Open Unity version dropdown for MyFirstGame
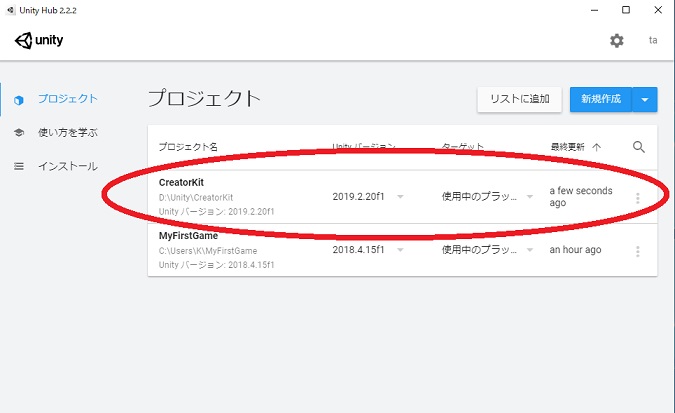Screen dimensions: 675x413 tap(400, 250)
